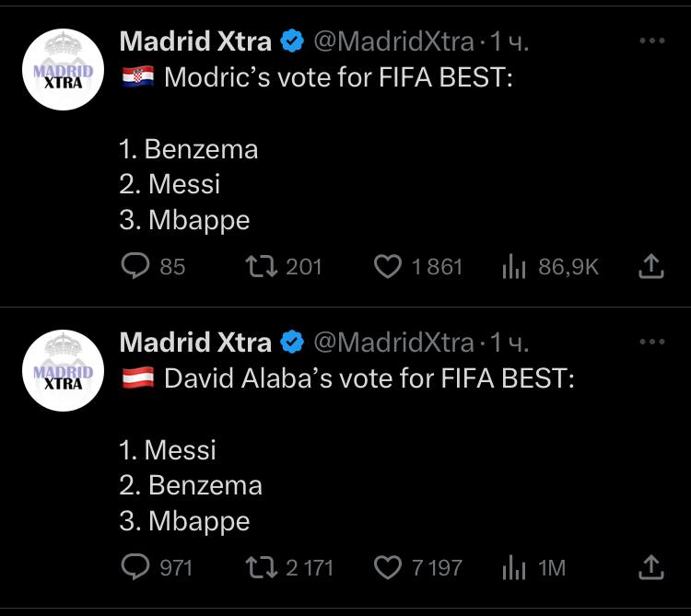Image resolution: width=691 pixels, height=616 pixels.
Task: Open the Modric vote tweet text
Action: click(x=336, y=76)
